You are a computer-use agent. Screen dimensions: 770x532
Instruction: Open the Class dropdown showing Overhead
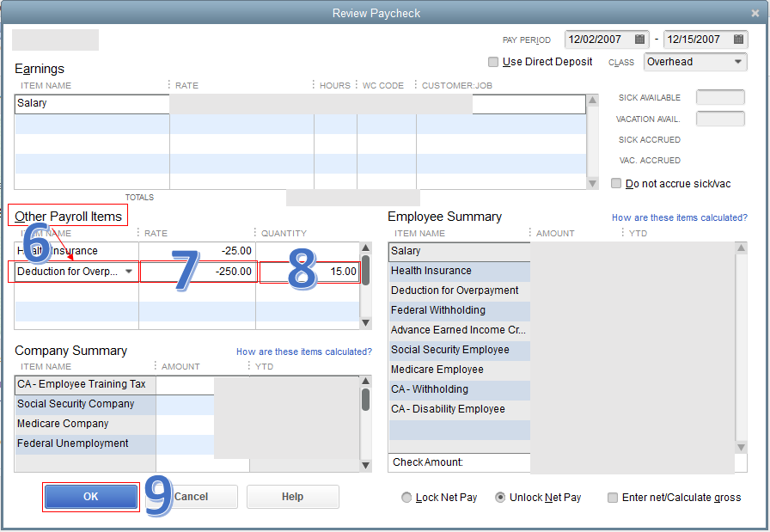pos(695,62)
